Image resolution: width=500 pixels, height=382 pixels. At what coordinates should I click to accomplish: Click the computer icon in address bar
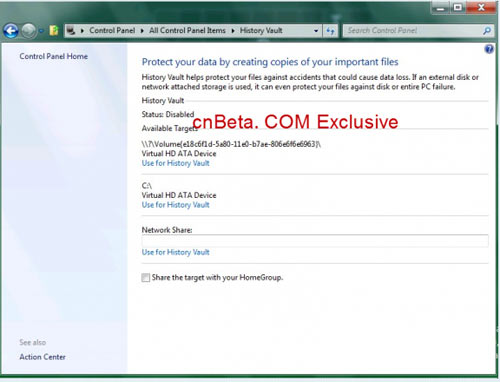(x=71, y=31)
